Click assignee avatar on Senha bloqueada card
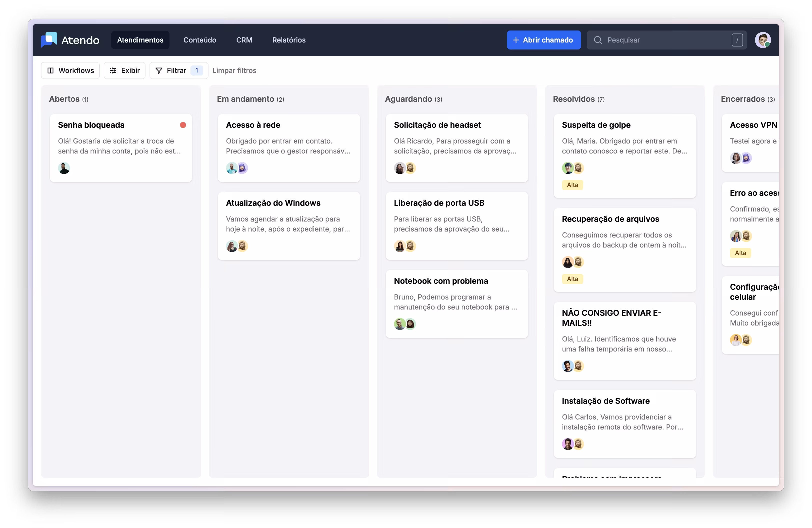The width and height of the screenshot is (812, 528). tap(64, 168)
